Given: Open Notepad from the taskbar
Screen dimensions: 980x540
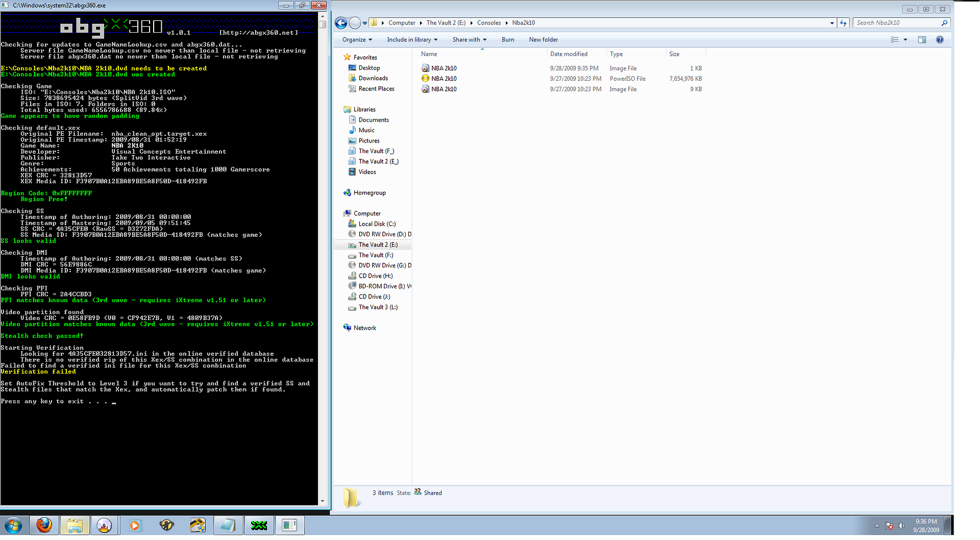Looking at the screenshot, I should click(x=228, y=525).
